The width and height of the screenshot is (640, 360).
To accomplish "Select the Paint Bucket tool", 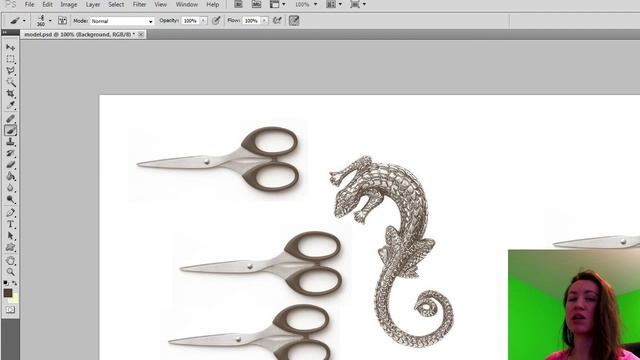I will click(10, 176).
